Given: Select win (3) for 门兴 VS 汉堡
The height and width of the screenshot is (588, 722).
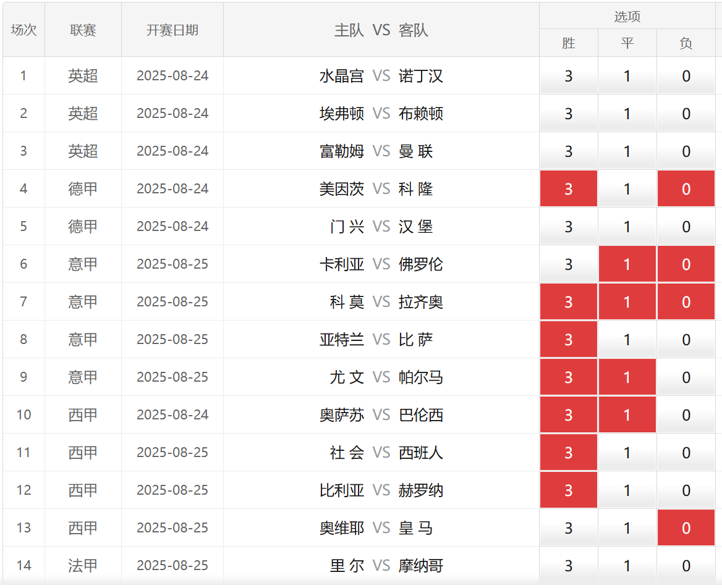Looking at the screenshot, I should coord(569,226).
